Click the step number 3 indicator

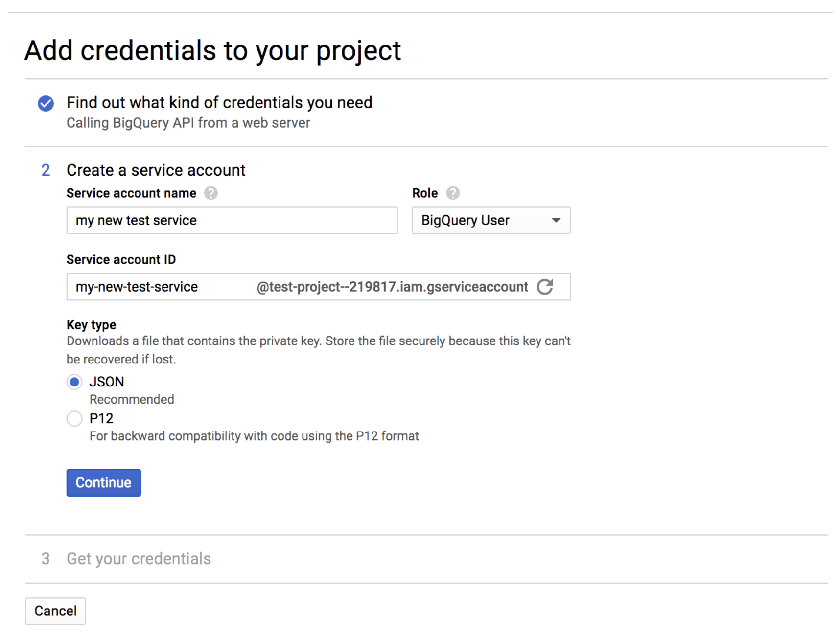[46, 559]
